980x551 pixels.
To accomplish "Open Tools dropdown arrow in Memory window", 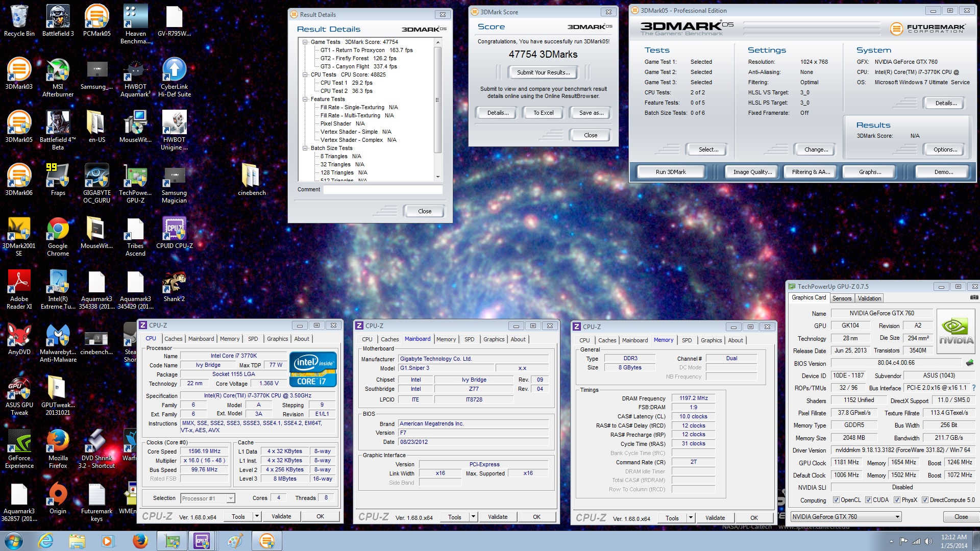I will pos(691,518).
